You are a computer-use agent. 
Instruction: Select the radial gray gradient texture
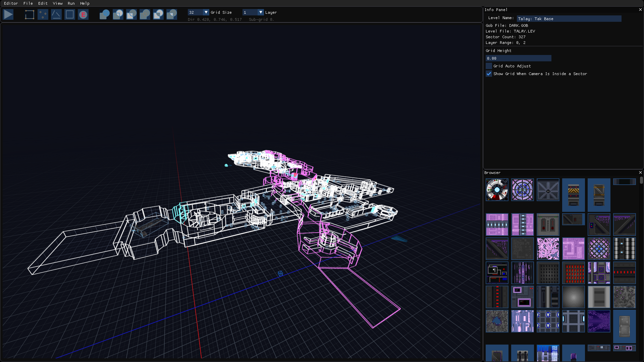[574, 297]
